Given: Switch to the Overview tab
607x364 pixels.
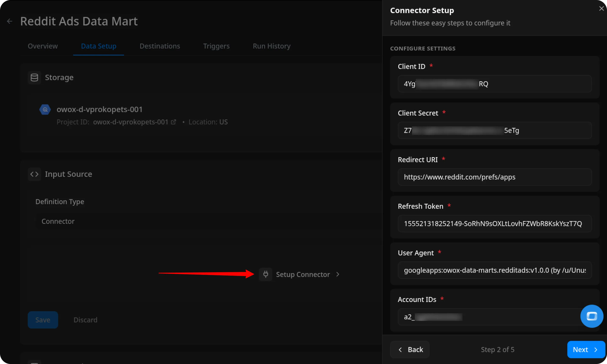Looking at the screenshot, I should click(43, 46).
